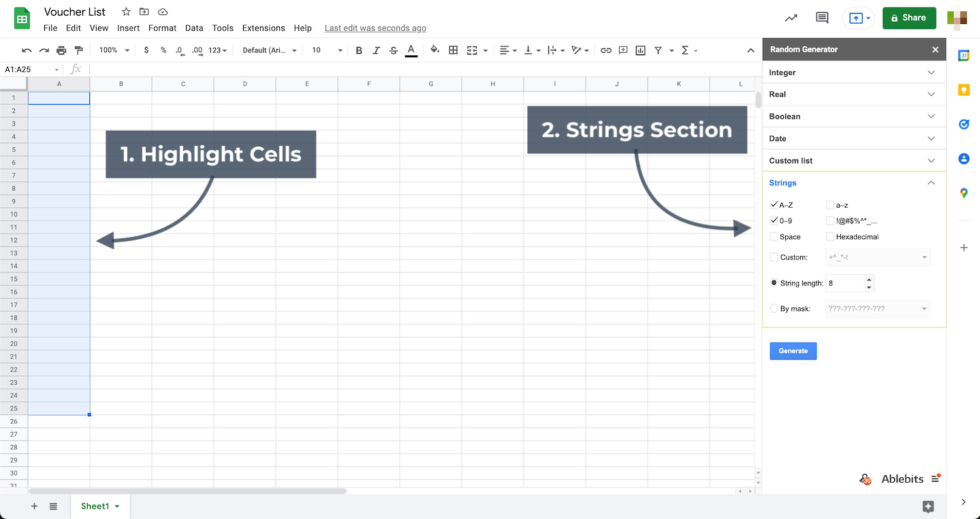This screenshot has width=980, height=519.
Task: Open the Contacts side panel
Action: (964, 159)
